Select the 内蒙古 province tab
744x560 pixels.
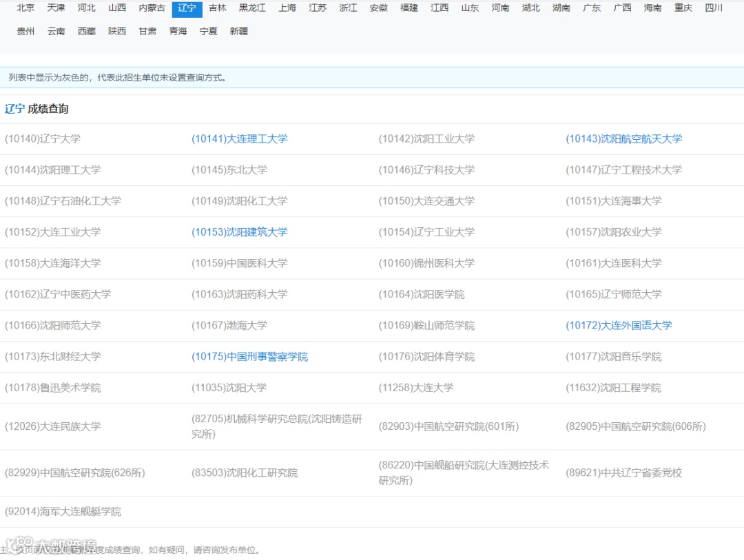point(152,8)
